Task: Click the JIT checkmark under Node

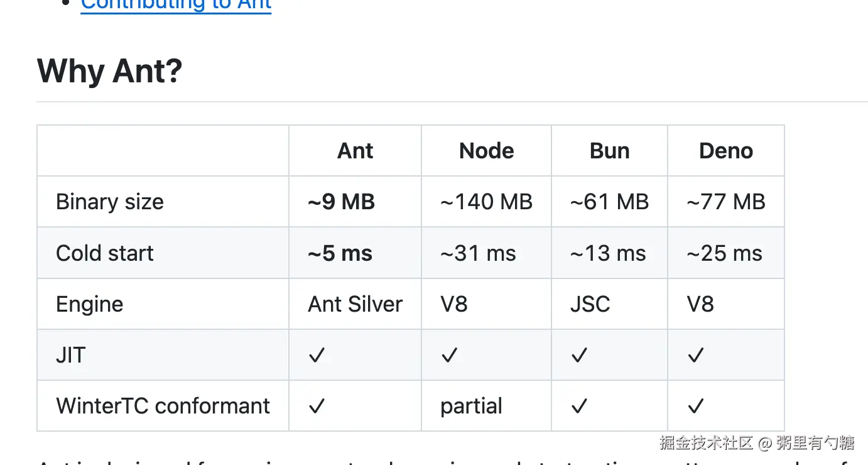Action: pyautogui.click(x=449, y=356)
